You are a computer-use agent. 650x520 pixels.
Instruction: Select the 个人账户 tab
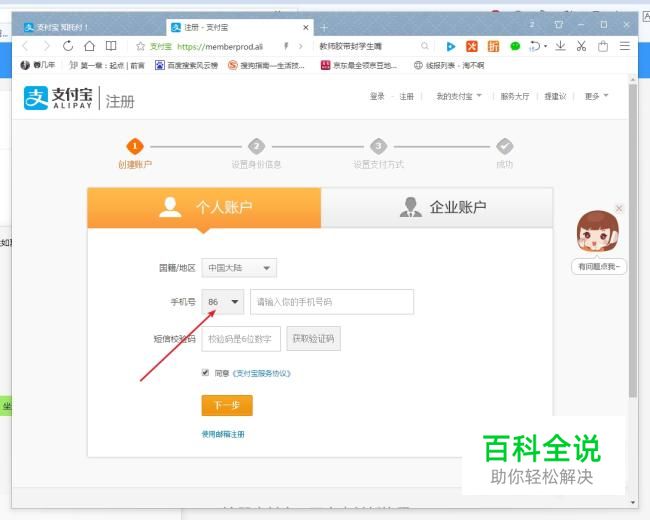point(204,207)
